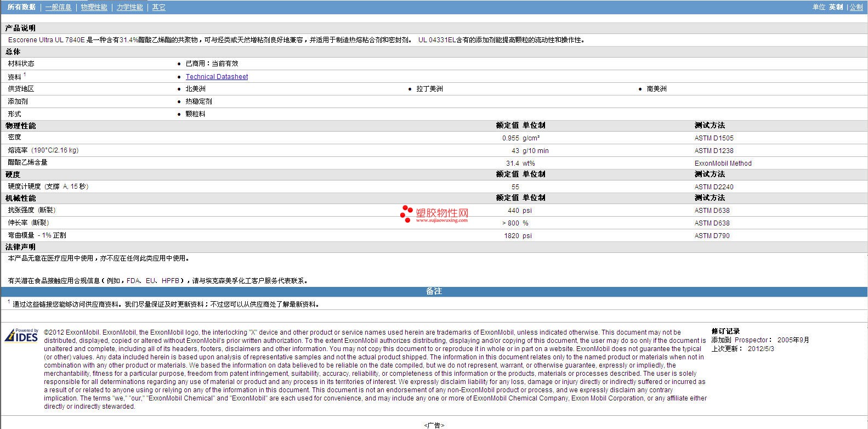This screenshot has height=429, width=868.
Task: Select the tensile strength value 440
Action: click(x=513, y=211)
